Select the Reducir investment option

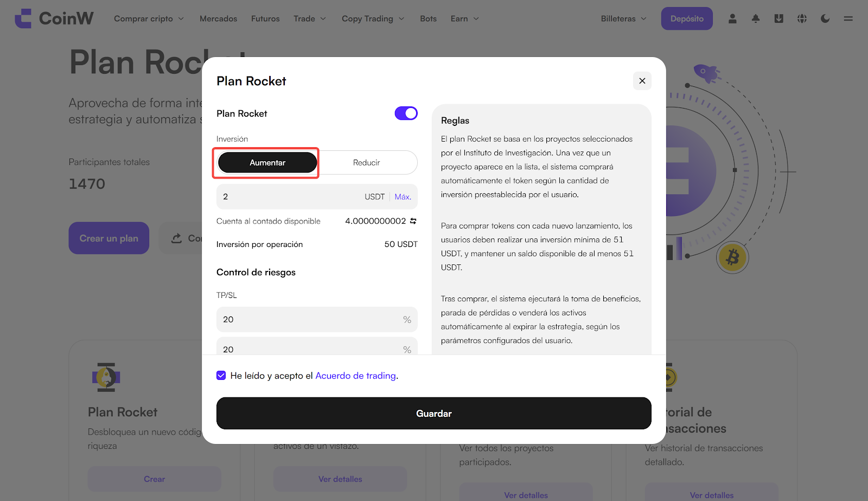366,163
